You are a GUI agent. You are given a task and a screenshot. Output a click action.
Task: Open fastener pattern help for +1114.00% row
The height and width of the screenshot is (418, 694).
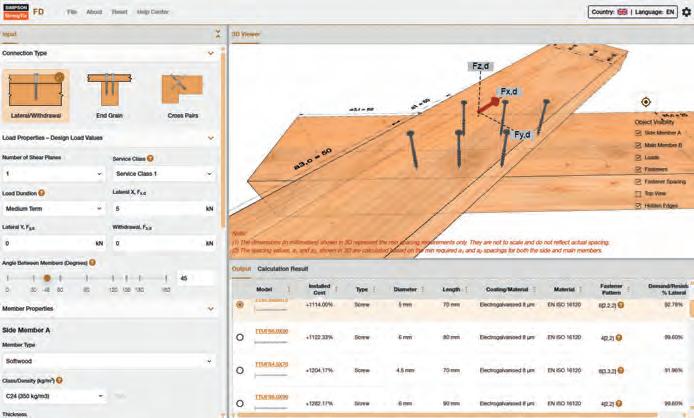621,305
